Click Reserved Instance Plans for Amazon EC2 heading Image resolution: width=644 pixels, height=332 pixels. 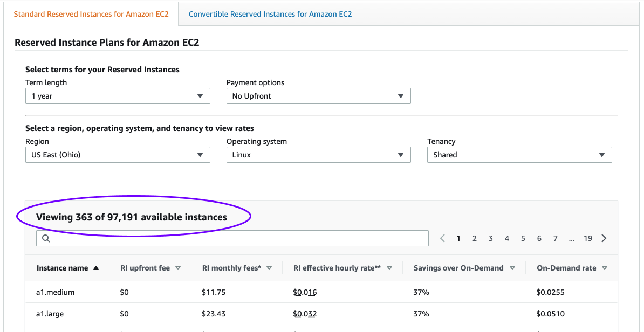coord(107,43)
